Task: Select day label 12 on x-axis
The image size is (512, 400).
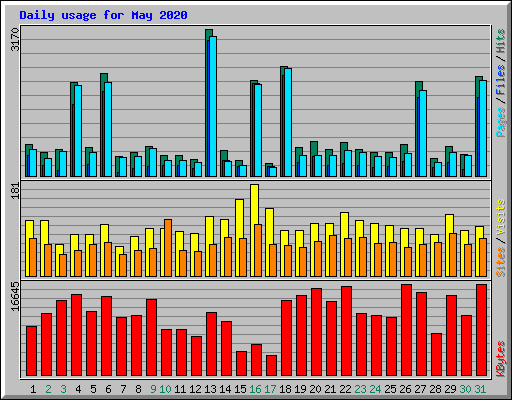Action: coord(195,389)
